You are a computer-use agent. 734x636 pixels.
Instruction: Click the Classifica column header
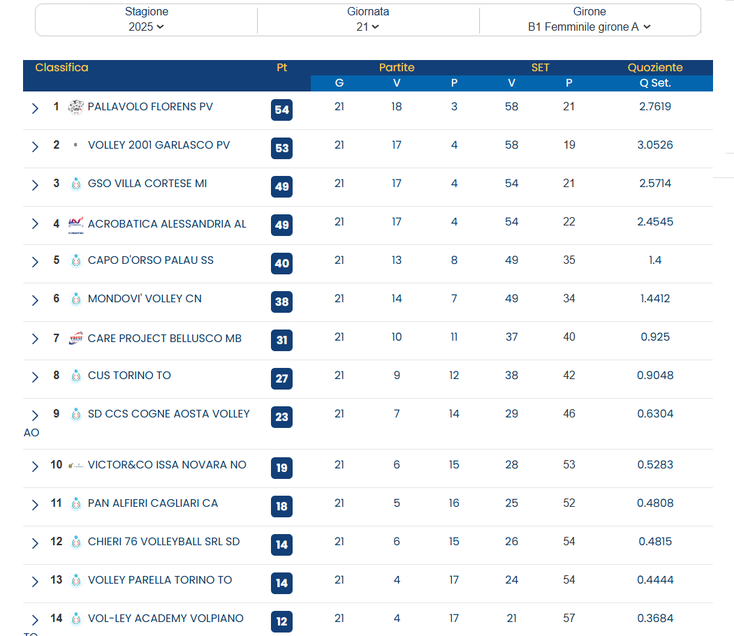(62, 68)
